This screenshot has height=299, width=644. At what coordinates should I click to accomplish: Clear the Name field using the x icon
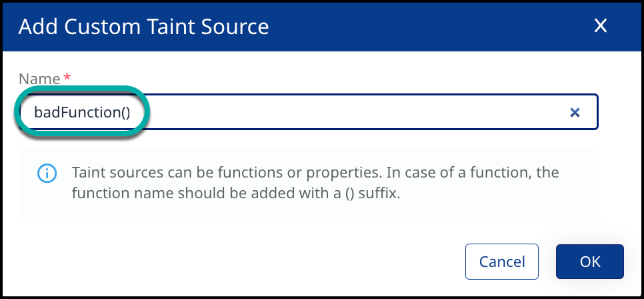pyautogui.click(x=574, y=113)
